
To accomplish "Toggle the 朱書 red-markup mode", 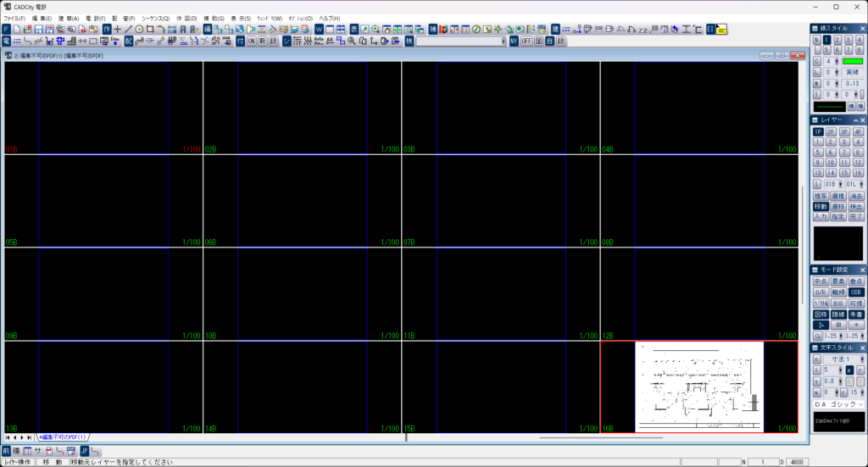I will [x=856, y=314].
